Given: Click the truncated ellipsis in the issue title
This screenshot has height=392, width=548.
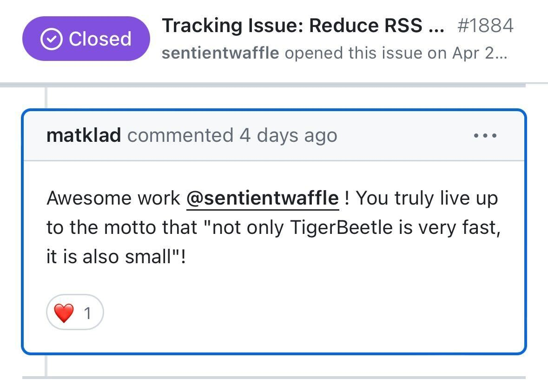Looking at the screenshot, I should 435,27.
